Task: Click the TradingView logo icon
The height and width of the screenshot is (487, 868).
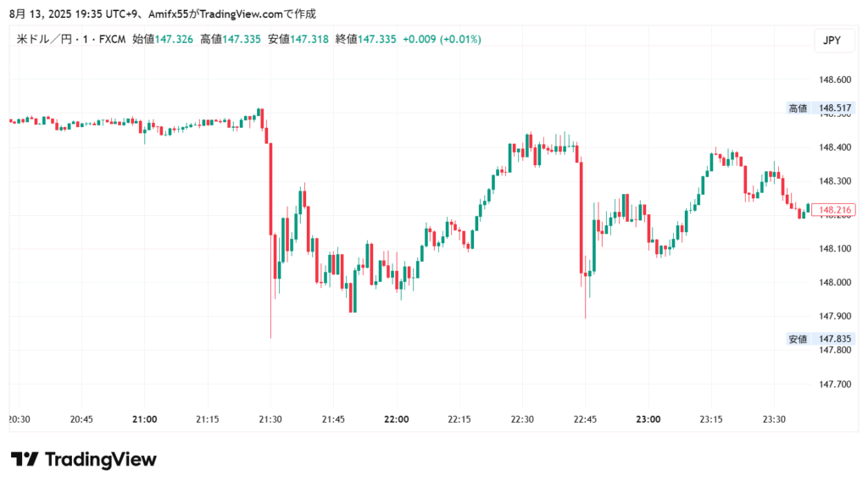Action: 24,459
